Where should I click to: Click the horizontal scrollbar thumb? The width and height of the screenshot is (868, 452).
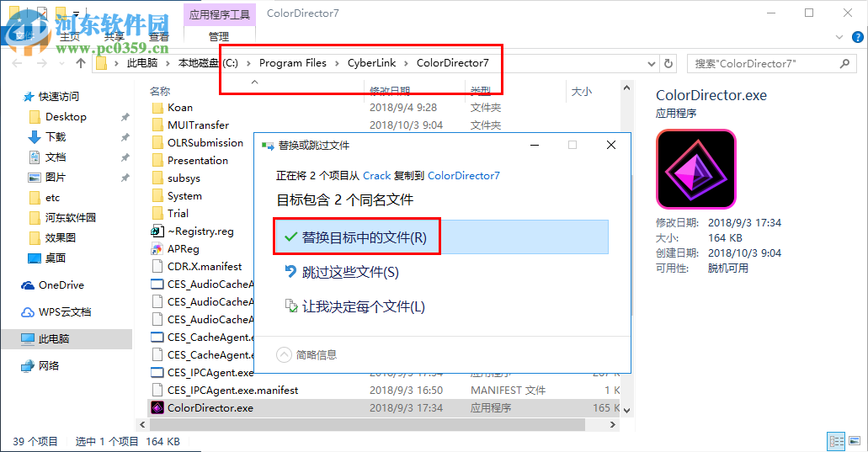(368, 425)
